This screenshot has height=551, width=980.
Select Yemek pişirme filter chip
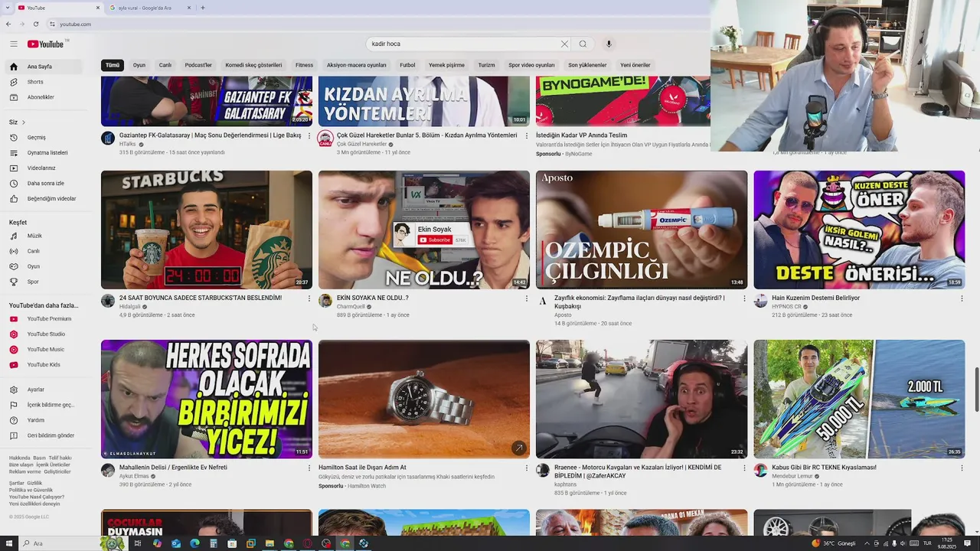coord(446,65)
